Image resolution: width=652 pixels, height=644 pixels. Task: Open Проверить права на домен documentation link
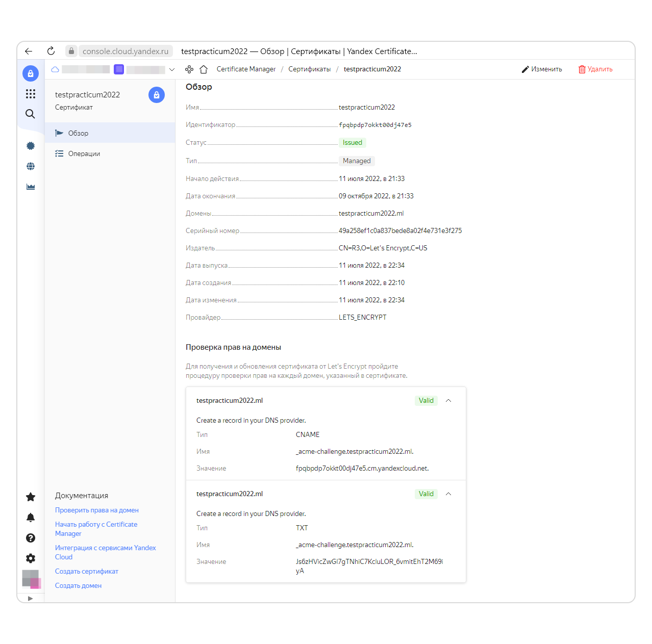(97, 510)
